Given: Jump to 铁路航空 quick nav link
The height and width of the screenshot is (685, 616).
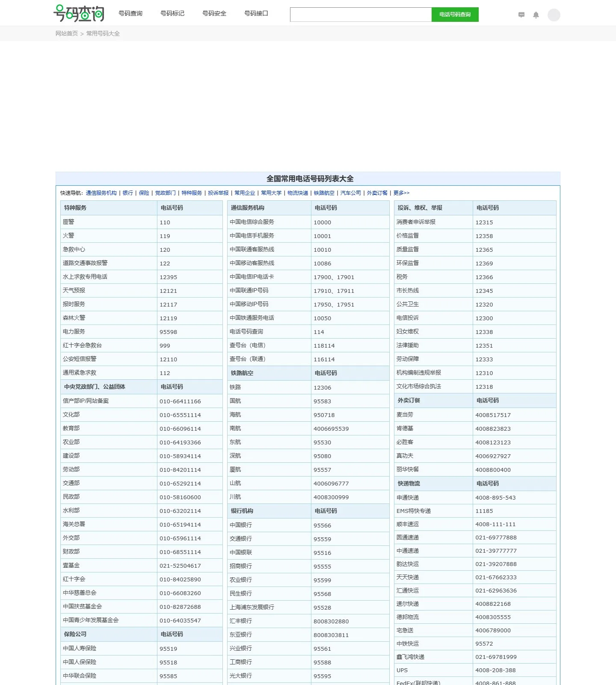Looking at the screenshot, I should (x=324, y=193).
